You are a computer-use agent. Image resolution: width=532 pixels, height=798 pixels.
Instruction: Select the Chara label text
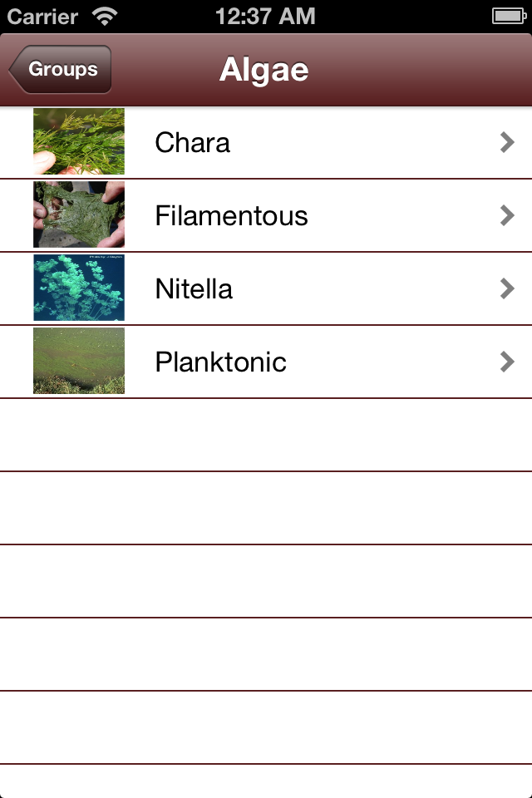coord(192,143)
